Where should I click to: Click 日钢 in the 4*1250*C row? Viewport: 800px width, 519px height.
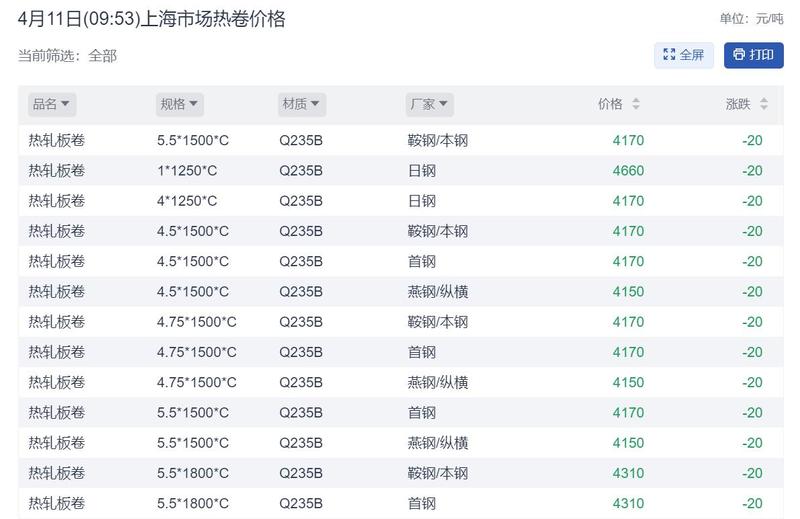(x=421, y=201)
